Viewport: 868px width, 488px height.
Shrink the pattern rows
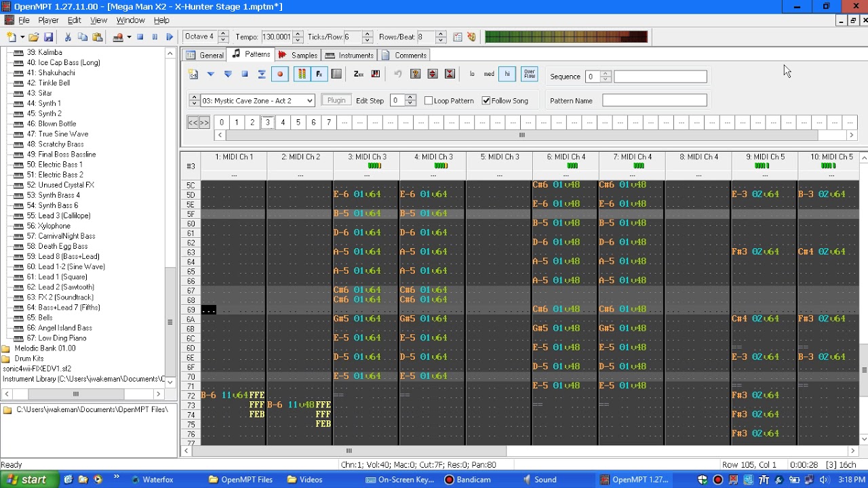tap(449, 74)
